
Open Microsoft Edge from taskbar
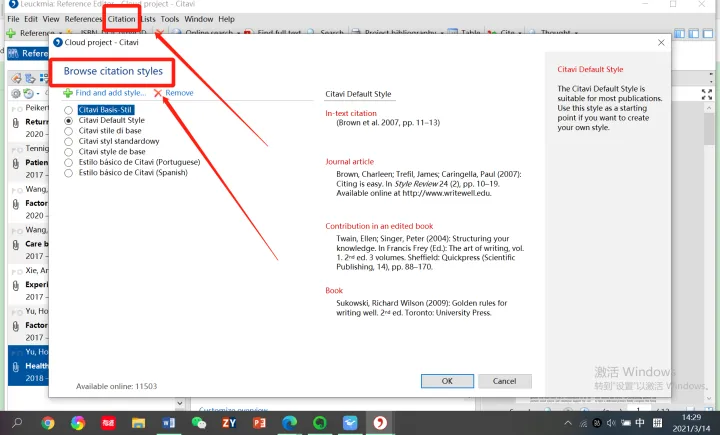(289, 423)
